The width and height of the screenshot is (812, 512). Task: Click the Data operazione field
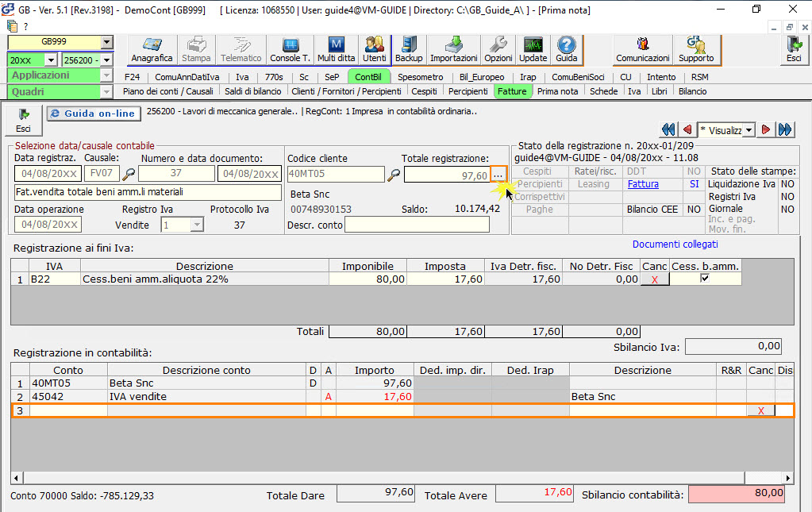coord(48,225)
